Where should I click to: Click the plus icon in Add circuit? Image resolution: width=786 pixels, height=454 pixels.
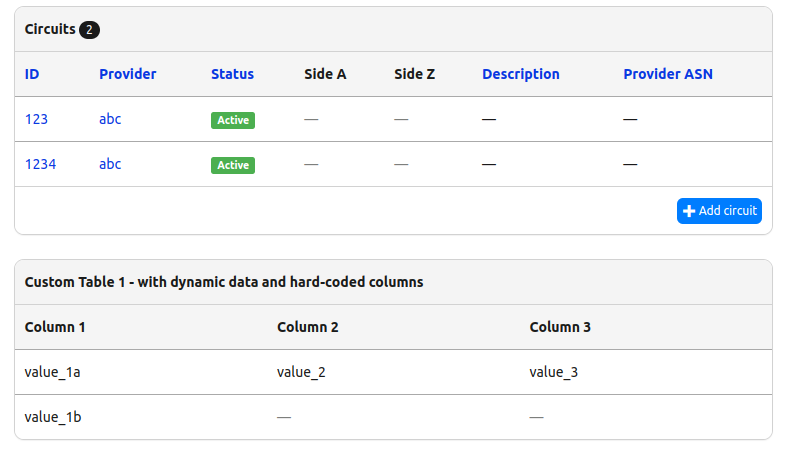point(688,211)
